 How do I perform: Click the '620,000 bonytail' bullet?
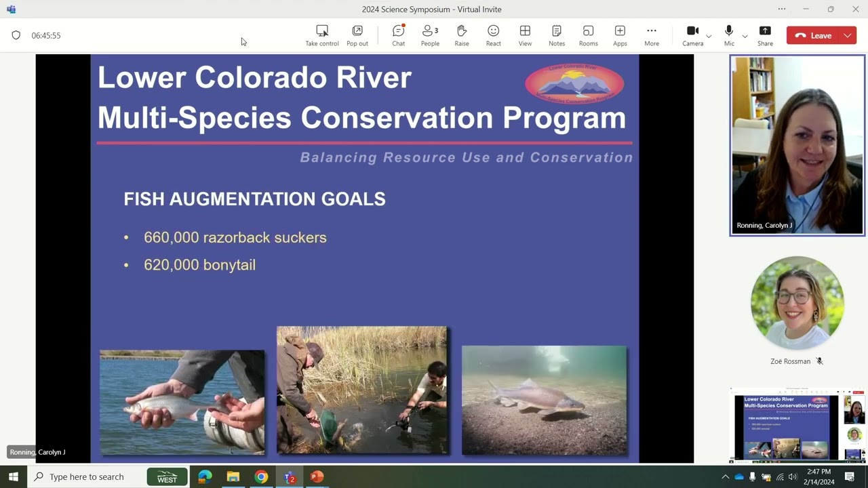point(199,265)
